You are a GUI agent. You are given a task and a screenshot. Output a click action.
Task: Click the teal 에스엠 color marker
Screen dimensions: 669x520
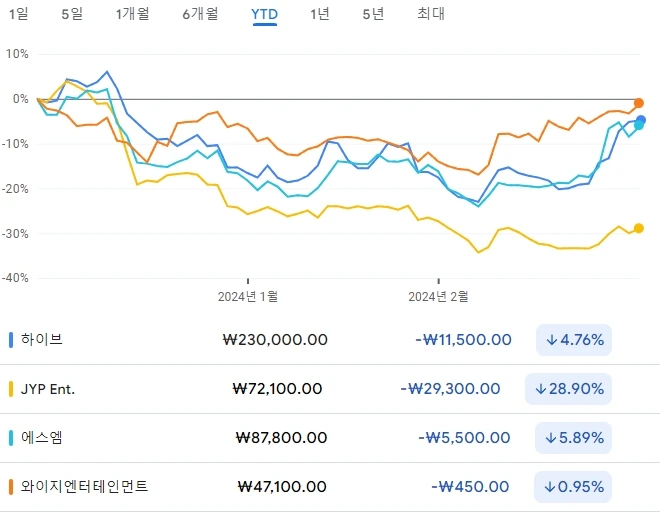[11, 437]
